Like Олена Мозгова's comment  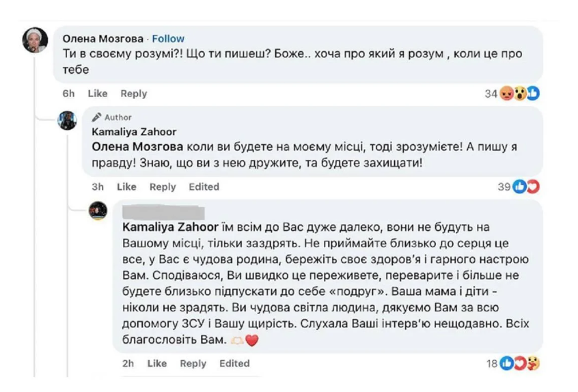click(x=98, y=94)
